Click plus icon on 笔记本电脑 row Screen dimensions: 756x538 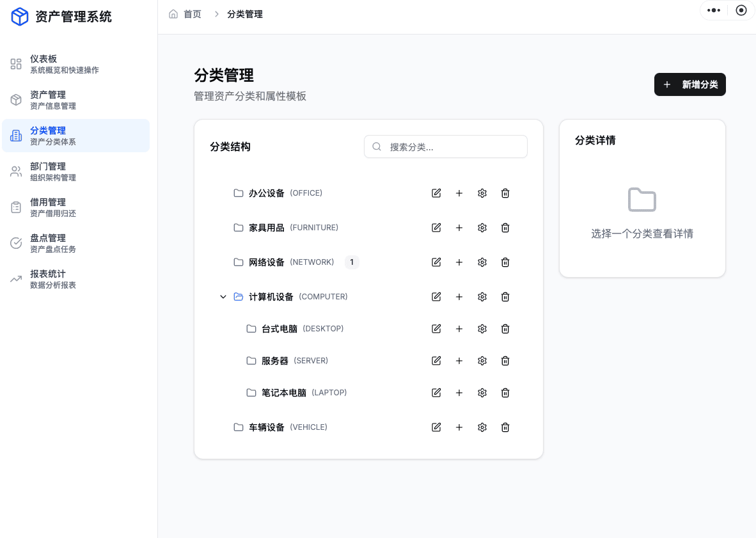pyautogui.click(x=459, y=393)
